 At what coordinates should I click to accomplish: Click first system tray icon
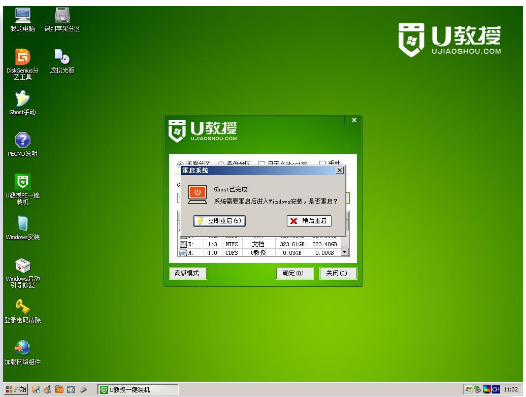point(469,389)
